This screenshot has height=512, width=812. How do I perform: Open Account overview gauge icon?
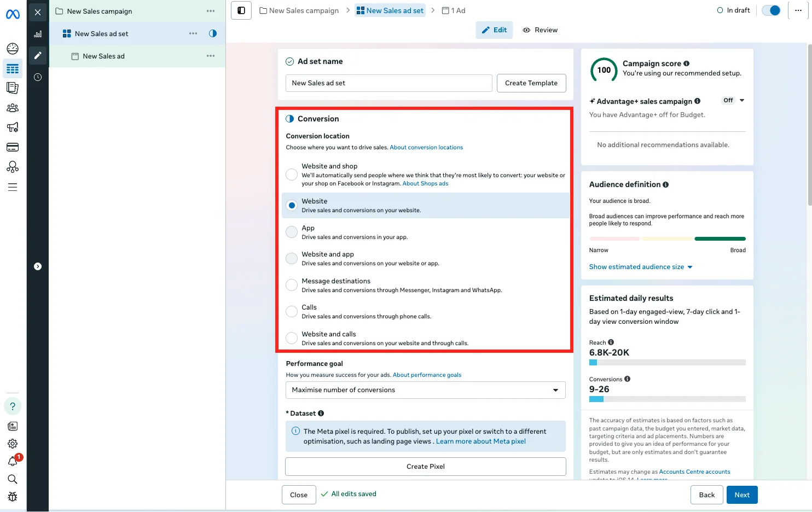coord(13,49)
